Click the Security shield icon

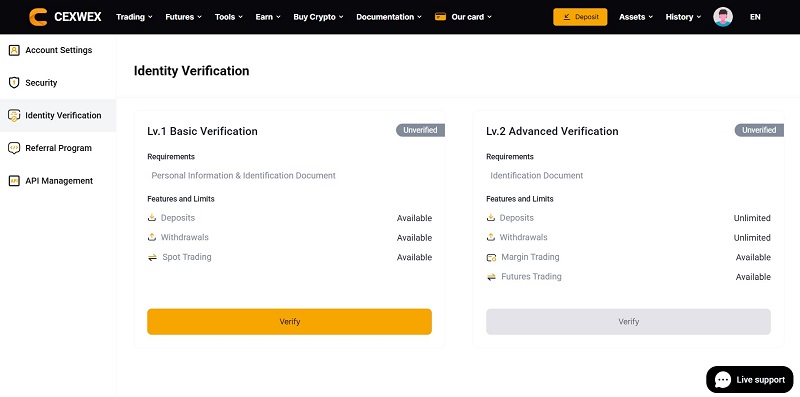14,83
